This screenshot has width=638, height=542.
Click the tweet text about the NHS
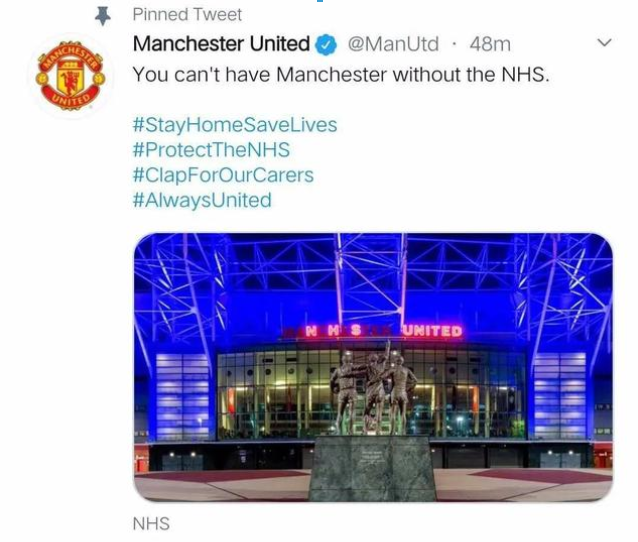click(x=341, y=74)
